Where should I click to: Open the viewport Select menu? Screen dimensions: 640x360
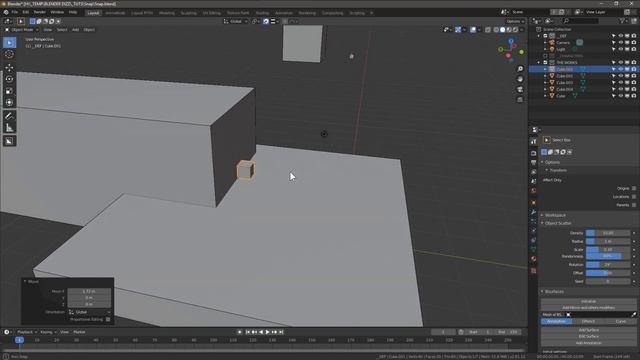click(62, 30)
